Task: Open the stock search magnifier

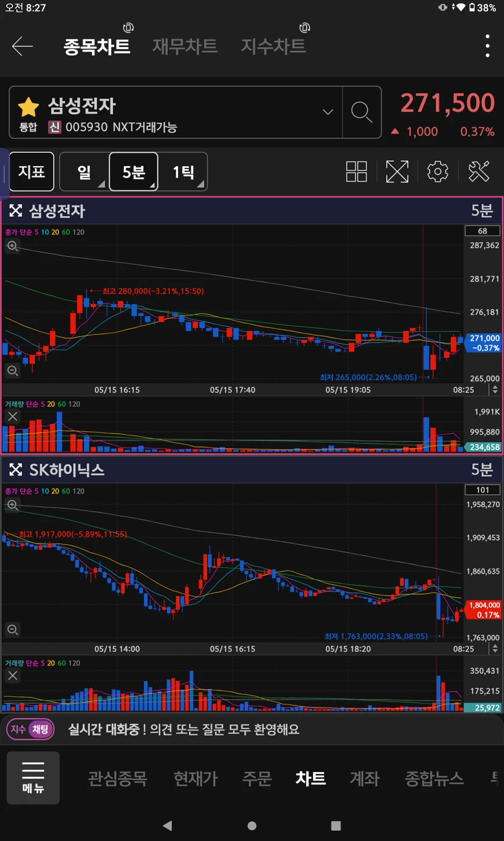Action: tap(362, 112)
